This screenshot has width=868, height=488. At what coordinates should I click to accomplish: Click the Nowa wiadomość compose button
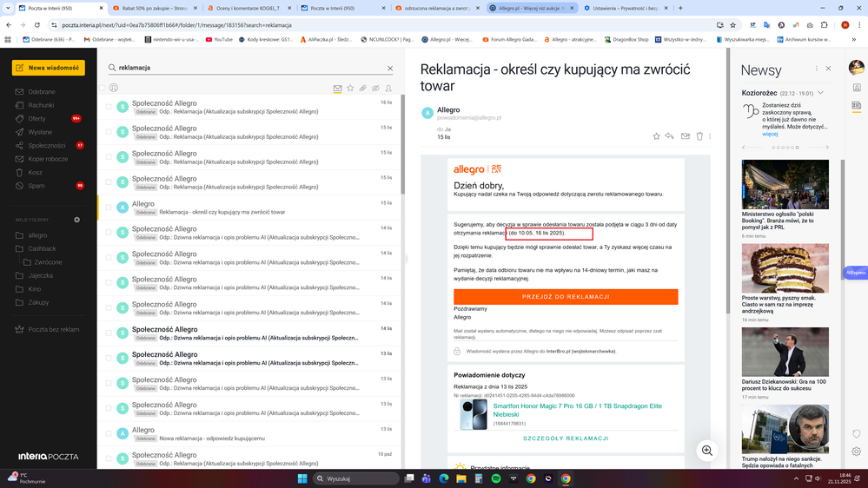coord(48,68)
